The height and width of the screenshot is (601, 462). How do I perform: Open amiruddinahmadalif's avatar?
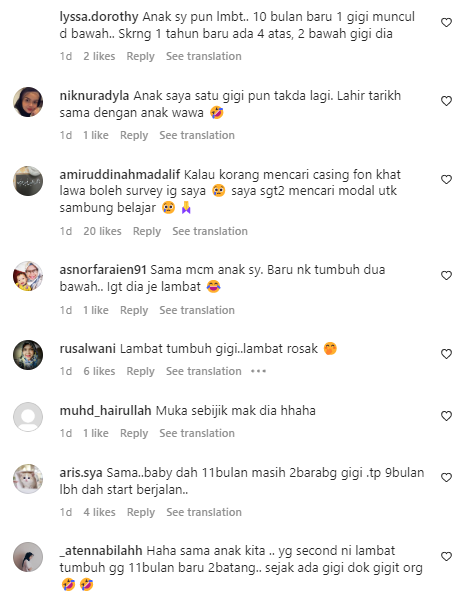pos(28,181)
